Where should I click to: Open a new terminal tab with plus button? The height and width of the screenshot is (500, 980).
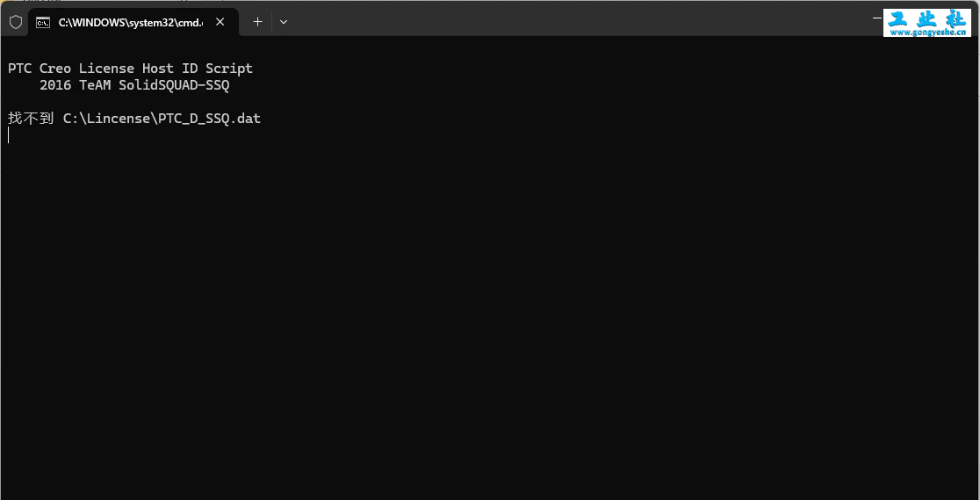(257, 22)
